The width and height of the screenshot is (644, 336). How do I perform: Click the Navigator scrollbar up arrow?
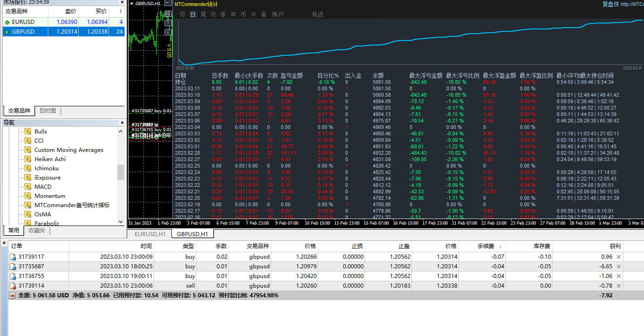click(121, 131)
